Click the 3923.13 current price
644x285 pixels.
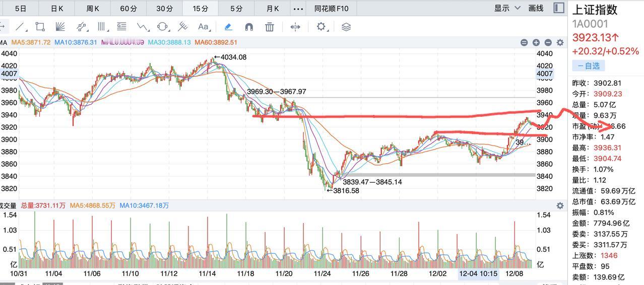pos(596,37)
